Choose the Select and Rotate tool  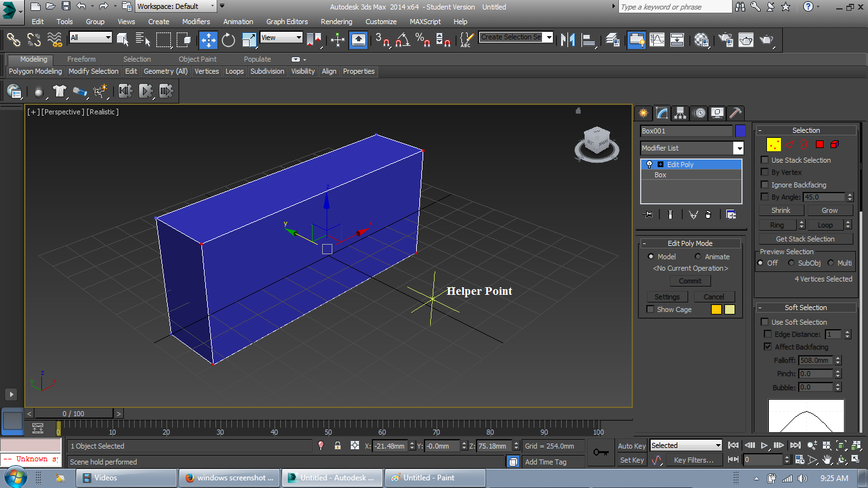229,40
